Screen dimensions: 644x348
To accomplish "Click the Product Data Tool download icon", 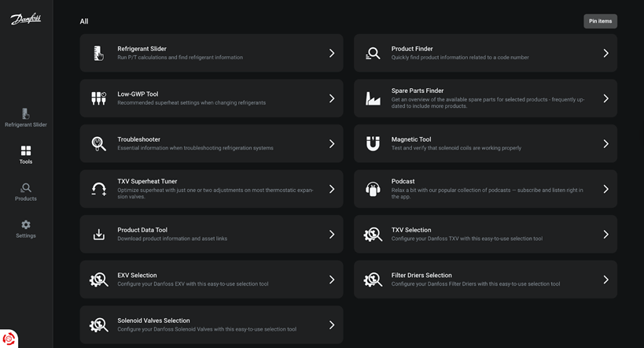I will (x=98, y=235).
